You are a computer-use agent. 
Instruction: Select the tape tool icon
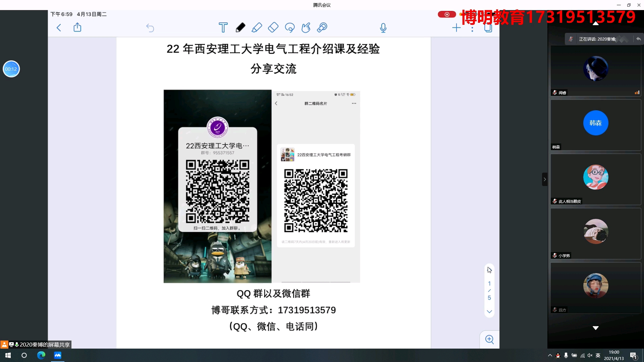(322, 27)
